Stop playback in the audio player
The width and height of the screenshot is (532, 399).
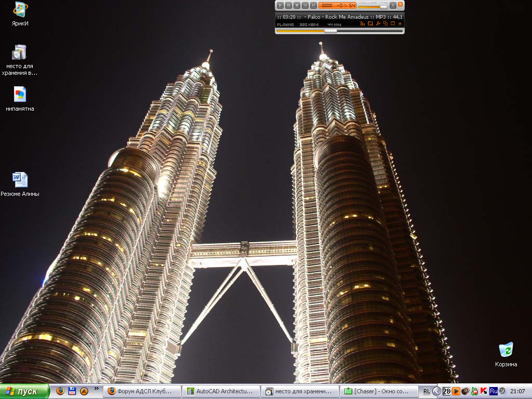click(x=297, y=5)
